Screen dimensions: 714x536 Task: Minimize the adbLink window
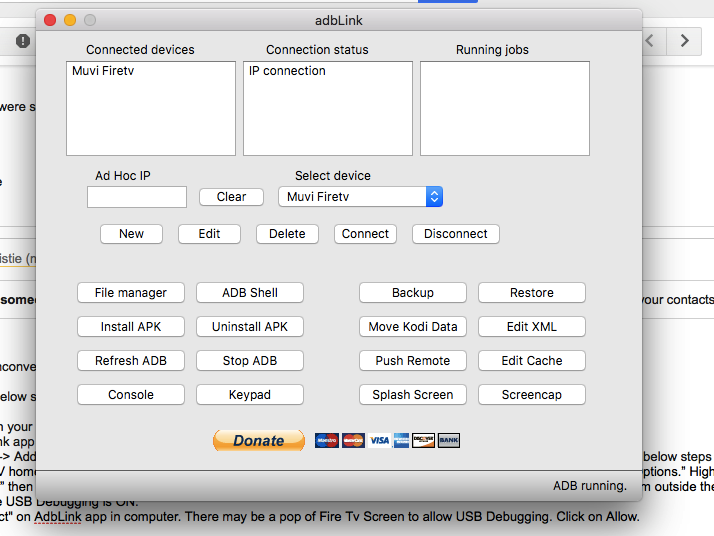tap(70, 20)
